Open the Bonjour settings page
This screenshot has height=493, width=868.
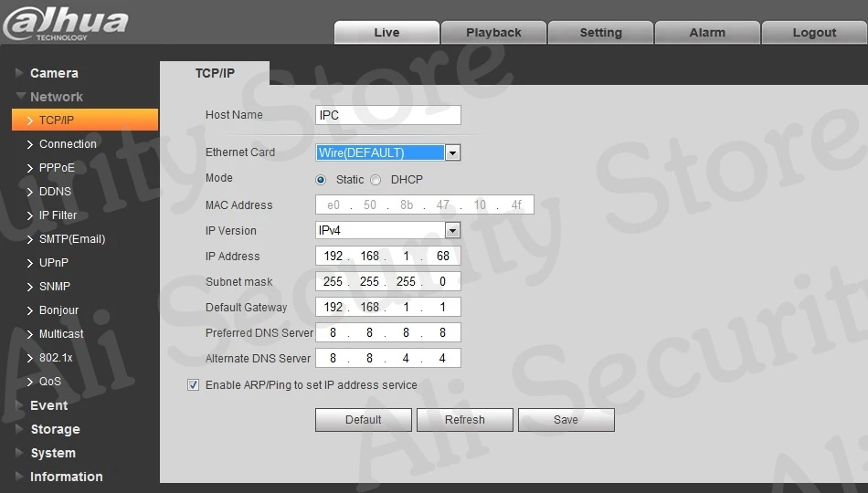coord(58,310)
